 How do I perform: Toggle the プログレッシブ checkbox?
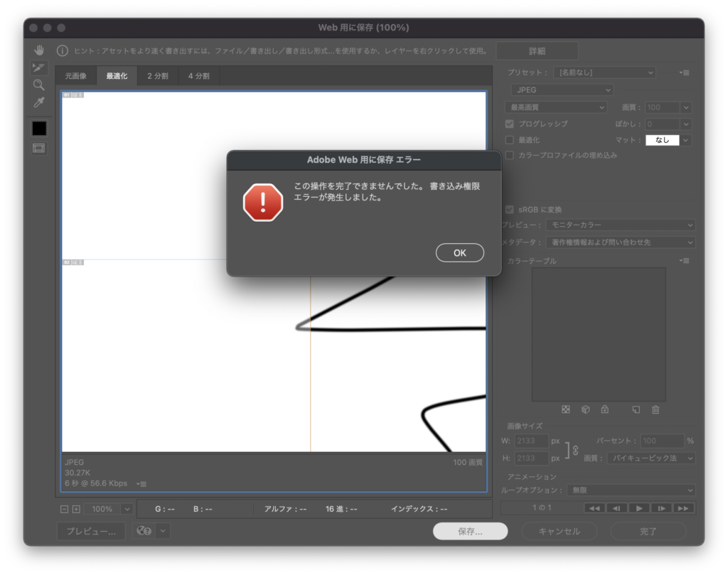click(x=509, y=124)
